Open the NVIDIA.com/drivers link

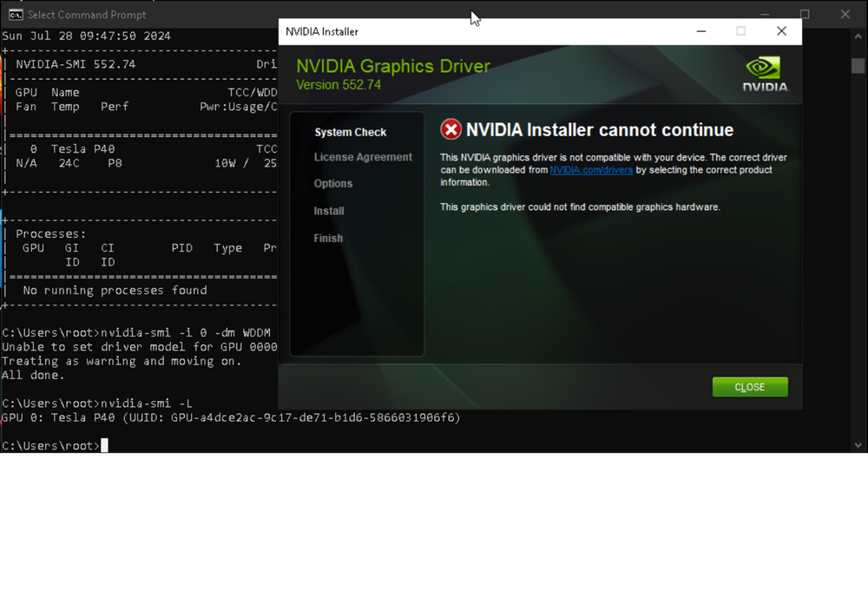pyautogui.click(x=590, y=170)
